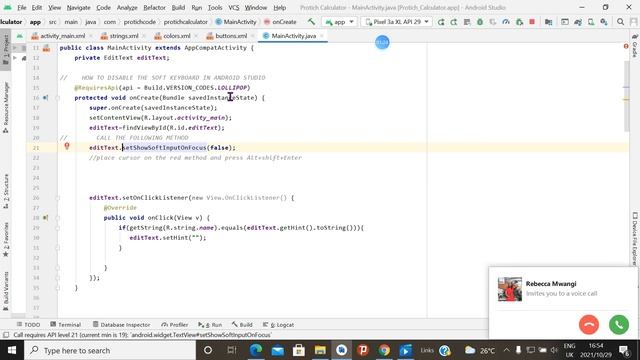
Task: Switch to the buttons.xml tab
Action: [x=231, y=36]
